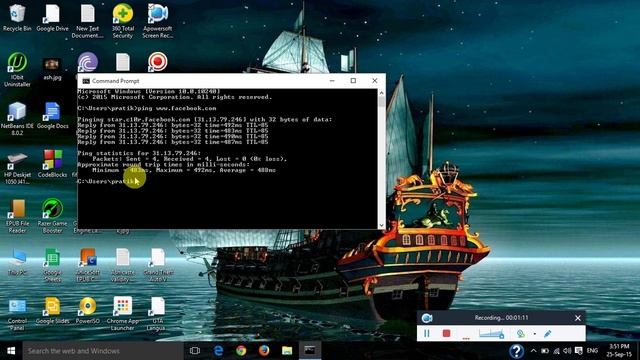640x360 pixels.
Task: Launch PowerISO from the desktop
Action: pos(87,311)
